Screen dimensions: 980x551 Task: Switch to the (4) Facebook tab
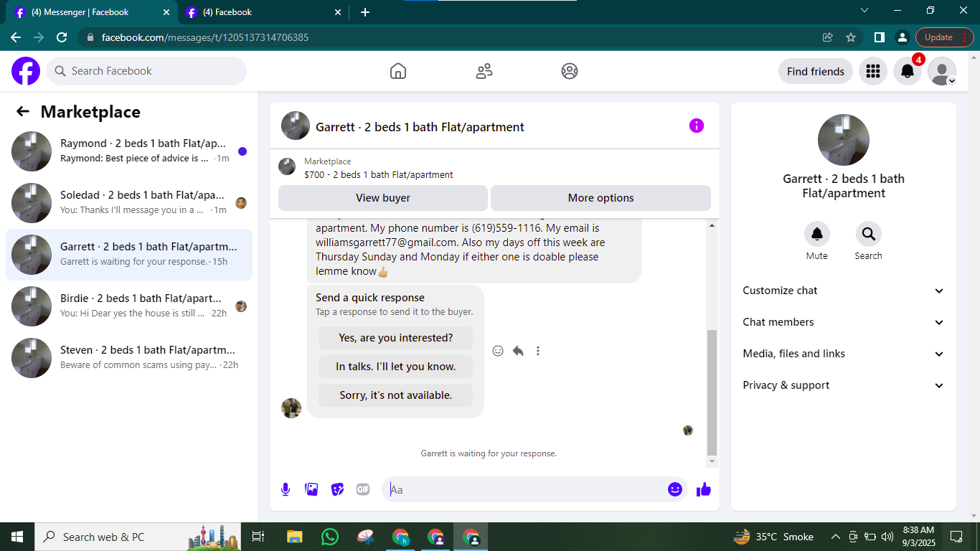pyautogui.click(x=262, y=12)
